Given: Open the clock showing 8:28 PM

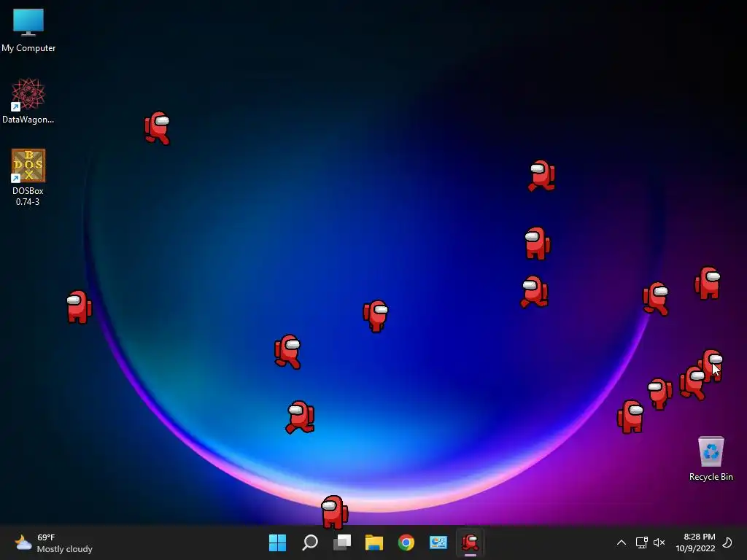Looking at the screenshot, I should [x=695, y=542].
